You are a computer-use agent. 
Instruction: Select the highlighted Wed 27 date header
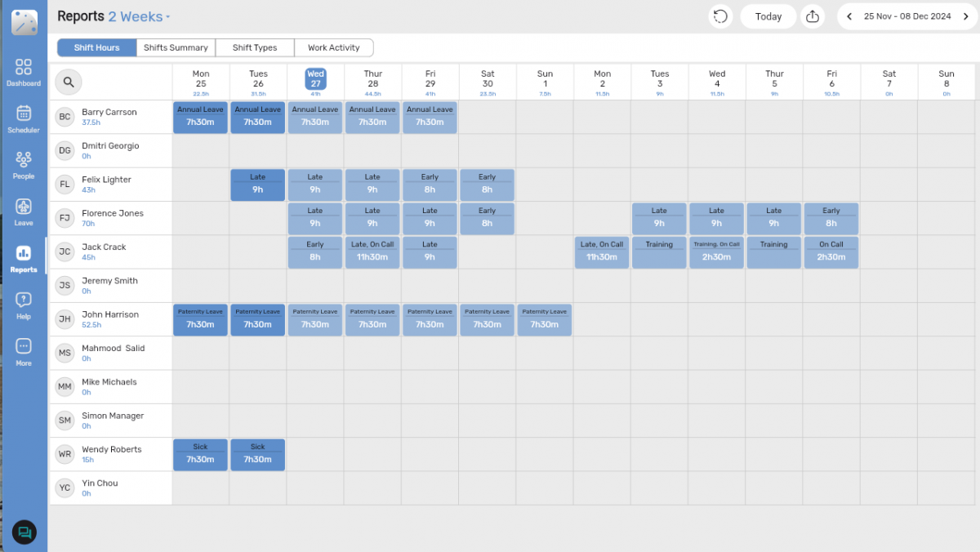click(x=315, y=78)
